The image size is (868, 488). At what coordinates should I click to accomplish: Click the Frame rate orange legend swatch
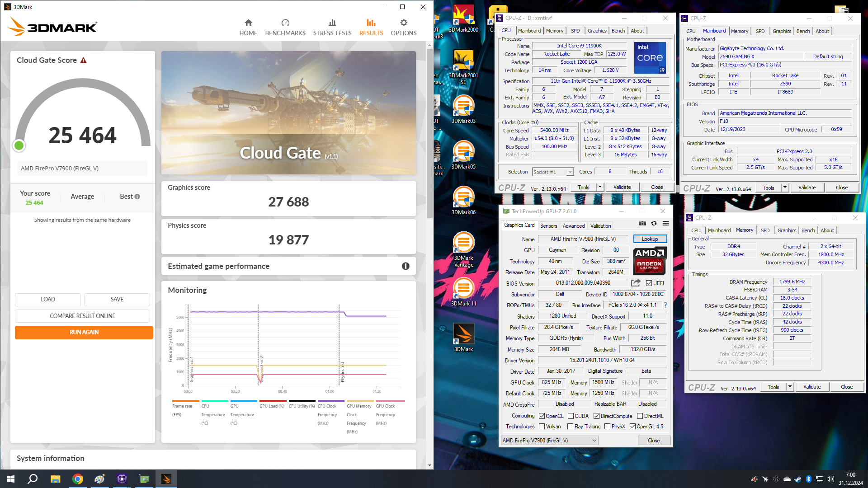pos(185,401)
